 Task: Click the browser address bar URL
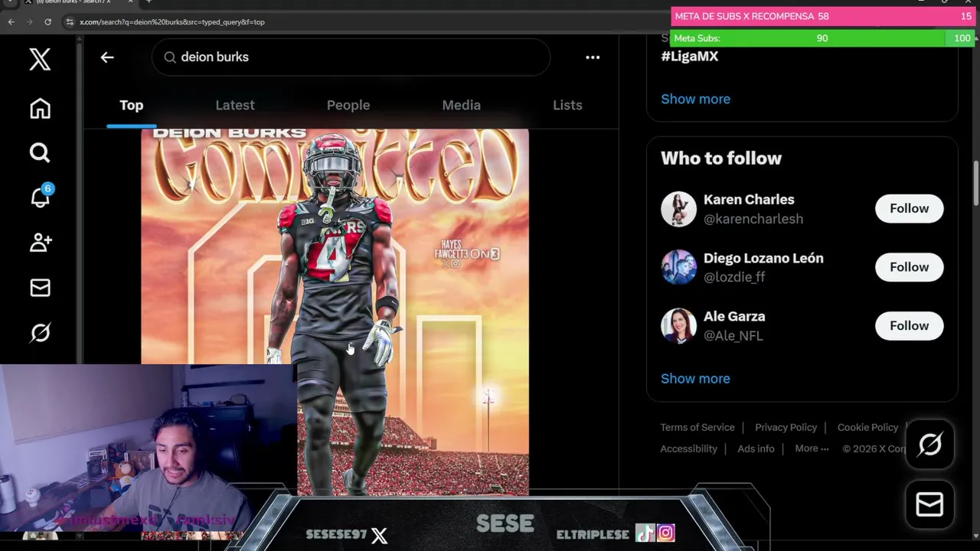click(172, 21)
